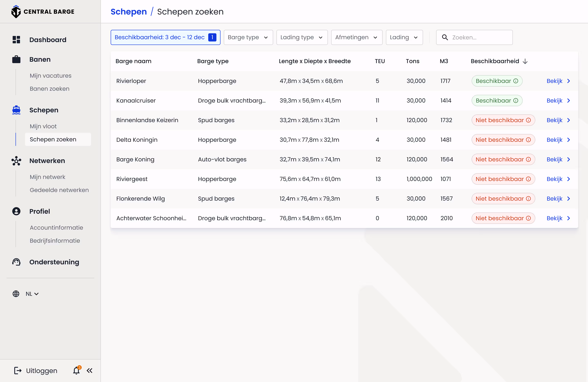The height and width of the screenshot is (382, 588).
Task: Click 'Niet beschikbaar' badge for Flonkerende Wilg
Action: (503, 199)
